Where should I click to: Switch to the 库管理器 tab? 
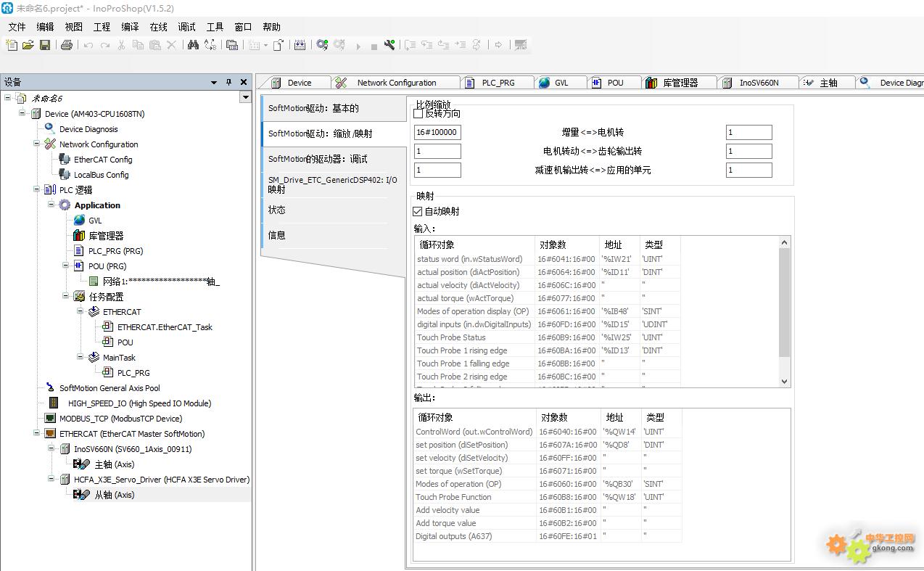coord(680,83)
